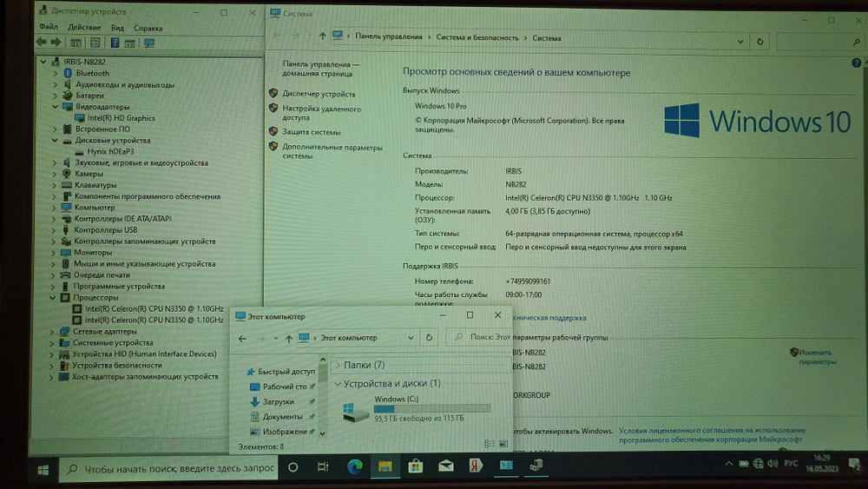Go up one level in Этот компьютер
Image resolution: width=868 pixels, height=489 pixels.
288,339
